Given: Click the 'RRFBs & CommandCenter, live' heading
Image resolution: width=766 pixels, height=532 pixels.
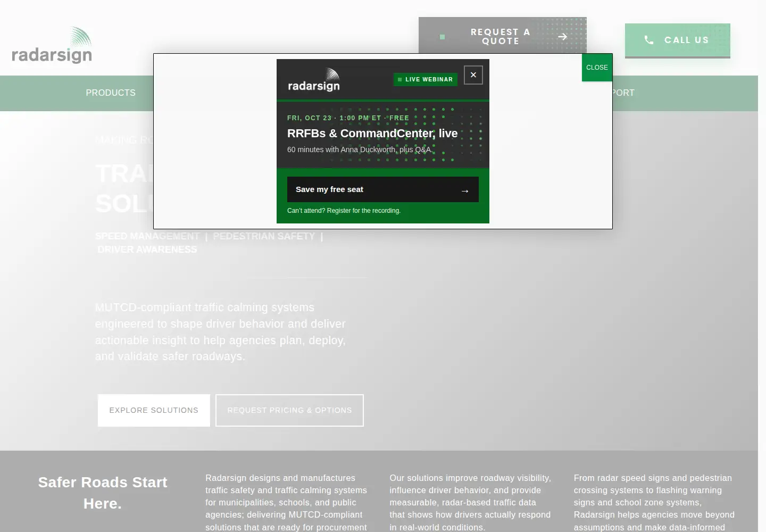Looking at the screenshot, I should pos(372,133).
